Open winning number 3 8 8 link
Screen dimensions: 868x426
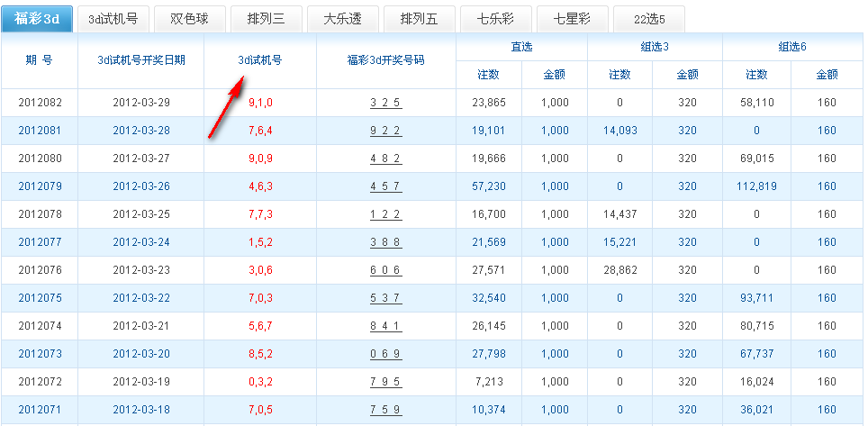(x=386, y=242)
